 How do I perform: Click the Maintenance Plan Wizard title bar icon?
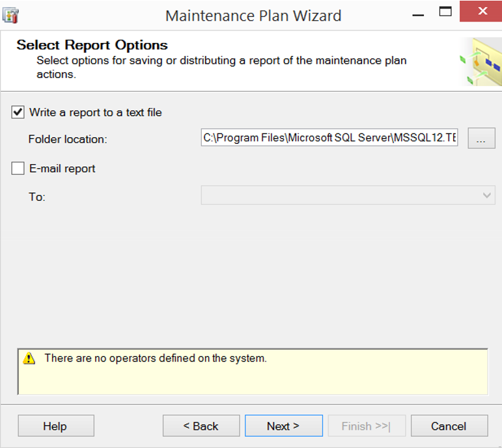(10, 16)
